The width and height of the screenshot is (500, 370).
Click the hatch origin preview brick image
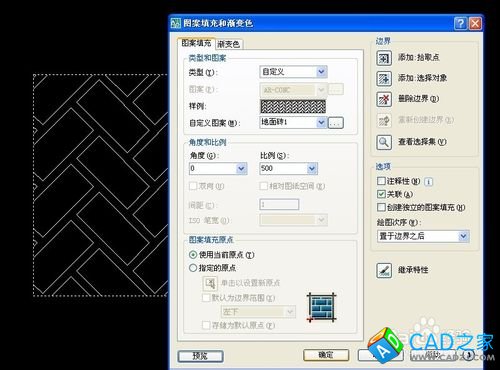[x=321, y=307]
